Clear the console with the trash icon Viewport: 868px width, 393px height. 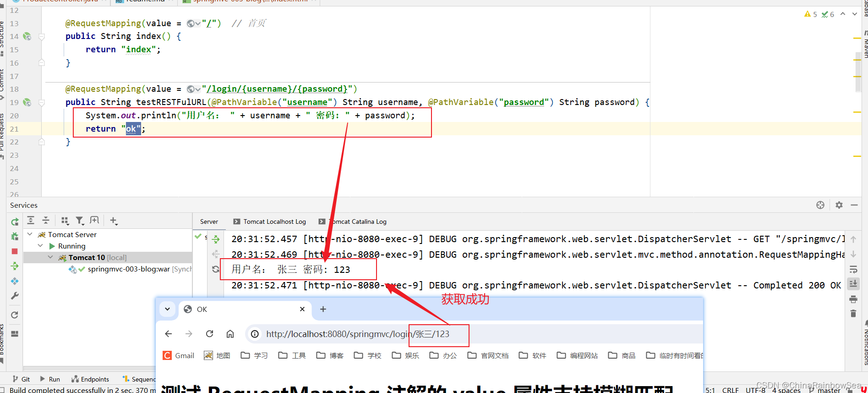(853, 314)
